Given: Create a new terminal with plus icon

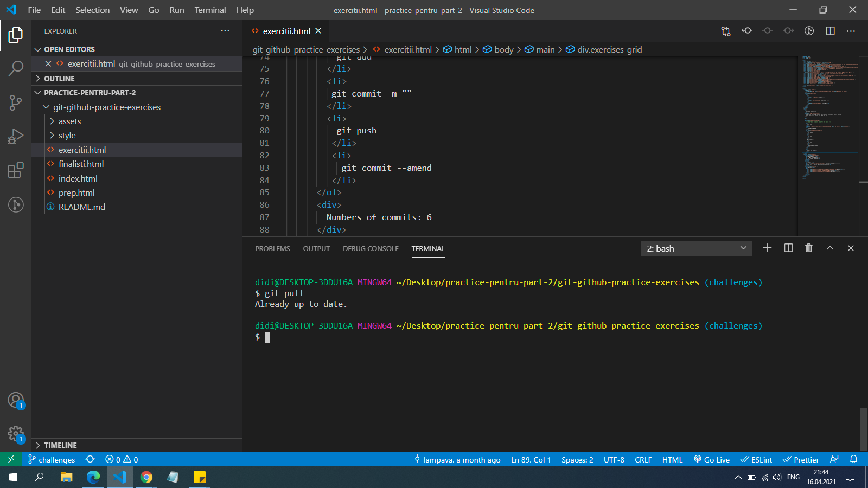Looking at the screenshot, I should (x=767, y=248).
